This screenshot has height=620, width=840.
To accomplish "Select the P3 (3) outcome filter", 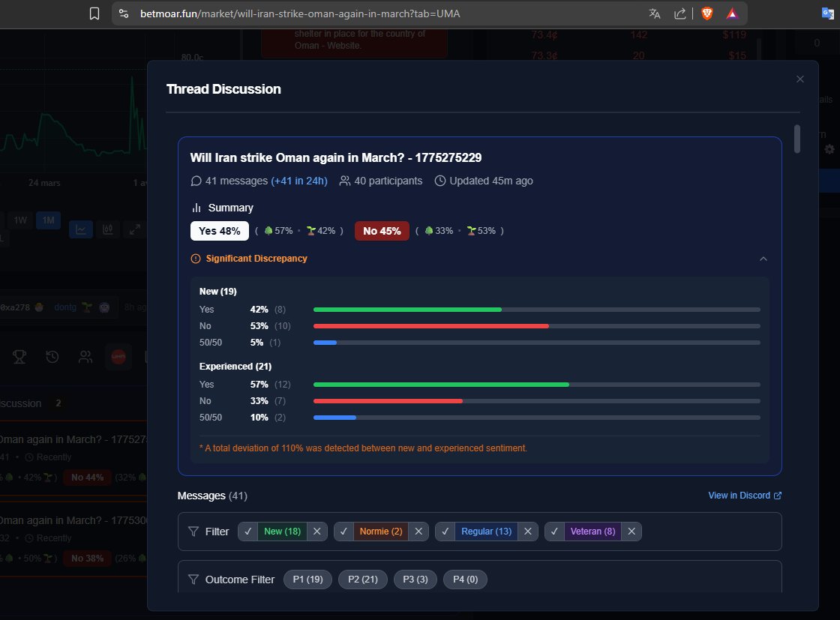I will coord(415,580).
